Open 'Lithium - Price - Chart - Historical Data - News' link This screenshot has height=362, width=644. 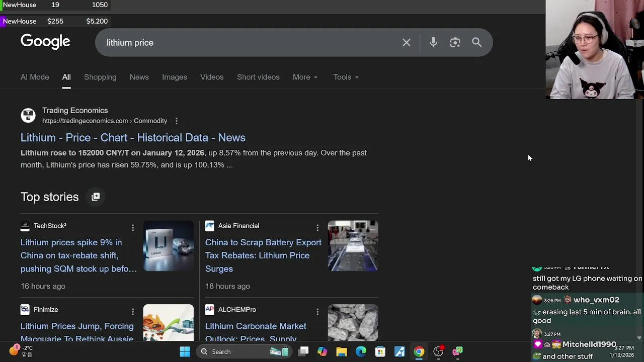click(x=133, y=137)
